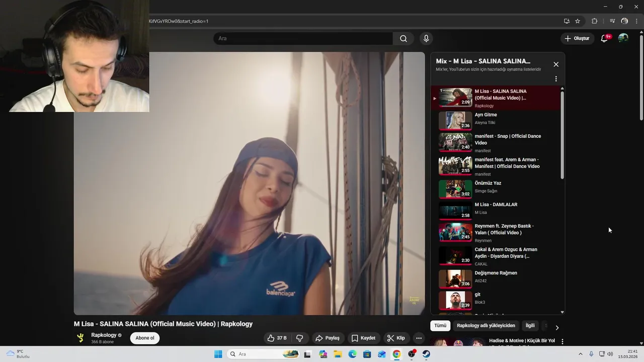Open Chrome extensions puzzle icon
This screenshot has width=644, height=362.
(x=595, y=21)
